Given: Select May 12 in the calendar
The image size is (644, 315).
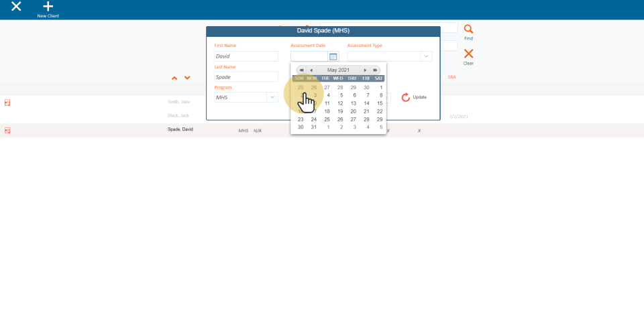Looking at the screenshot, I should coord(340,103).
